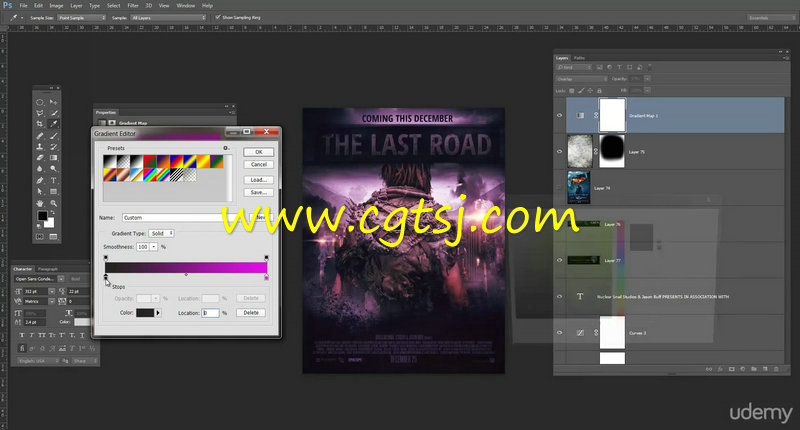Click the color stop Location field
The image size is (800, 430).
pyautogui.click(x=210, y=313)
